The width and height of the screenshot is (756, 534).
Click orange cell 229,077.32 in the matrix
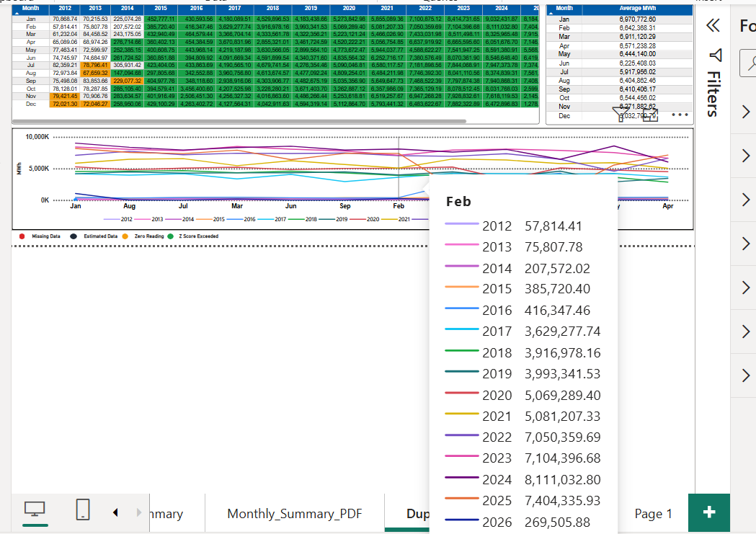click(128, 81)
